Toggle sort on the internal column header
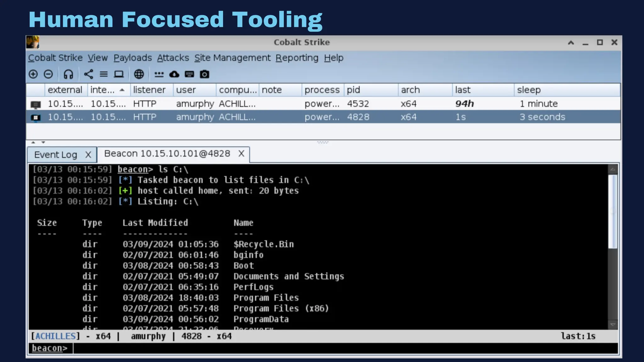Screen dimensions: 644x362 108,90
